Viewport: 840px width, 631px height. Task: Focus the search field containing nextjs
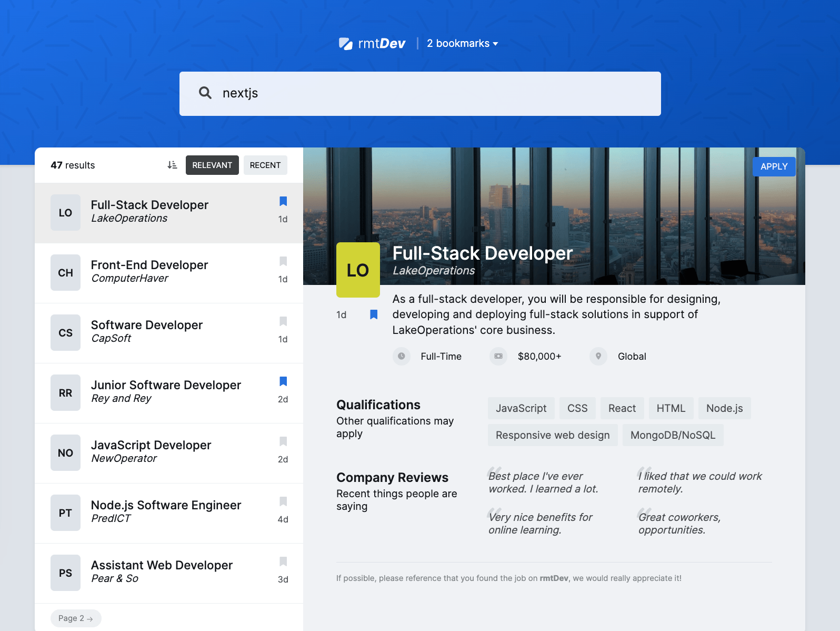click(x=420, y=94)
